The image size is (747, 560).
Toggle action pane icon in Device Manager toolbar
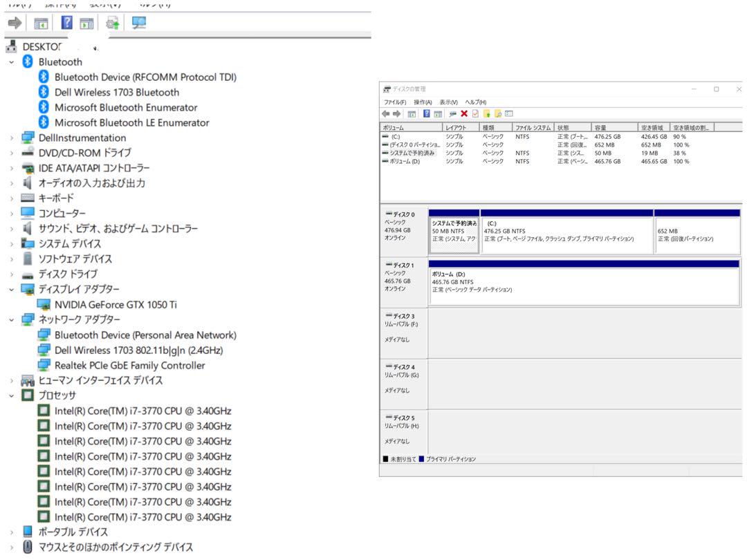point(86,23)
